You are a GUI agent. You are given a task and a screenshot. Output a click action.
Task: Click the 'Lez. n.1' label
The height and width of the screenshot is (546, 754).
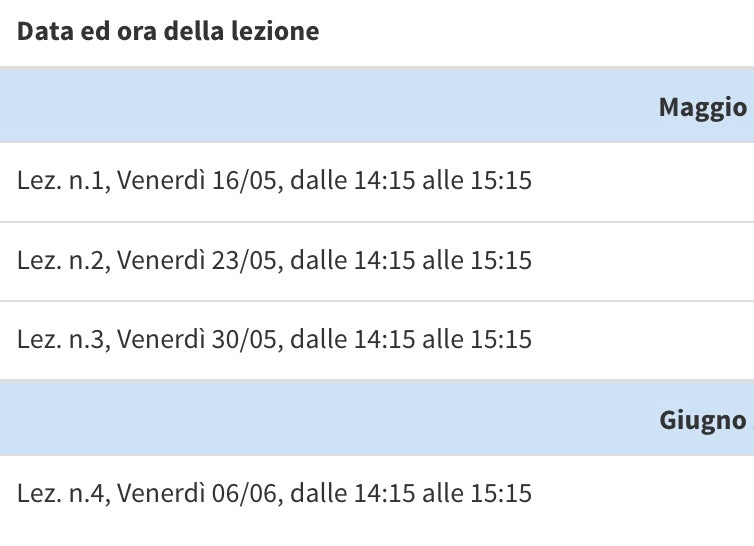(62, 181)
